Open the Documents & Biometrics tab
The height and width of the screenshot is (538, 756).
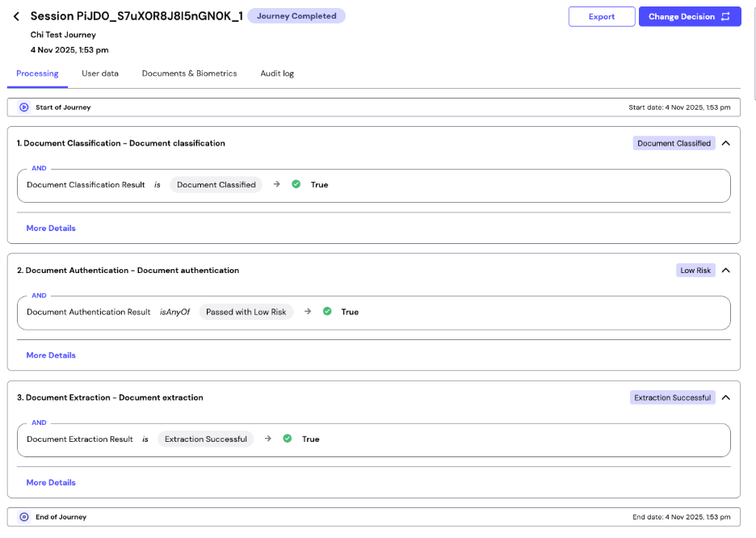[189, 74]
